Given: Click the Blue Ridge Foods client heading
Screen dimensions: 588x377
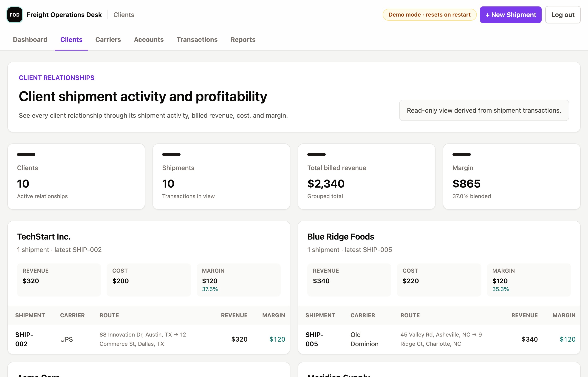Looking at the screenshot, I should click(x=340, y=237).
